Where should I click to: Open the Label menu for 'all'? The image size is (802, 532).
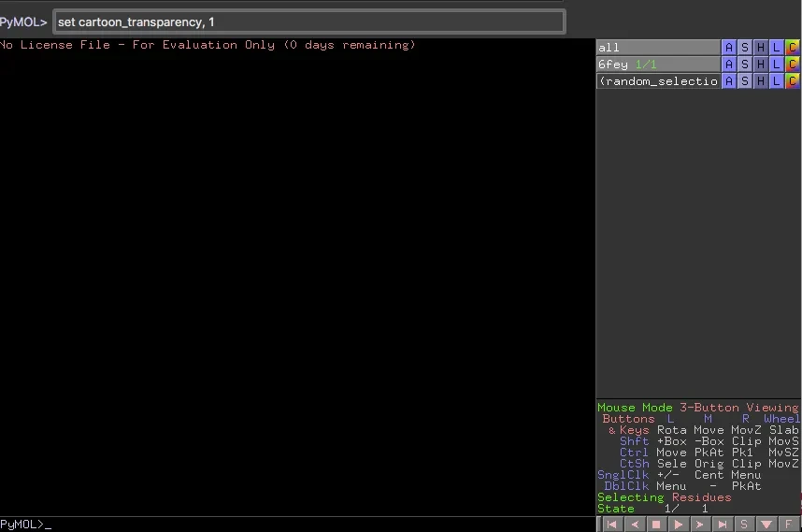(x=777, y=48)
